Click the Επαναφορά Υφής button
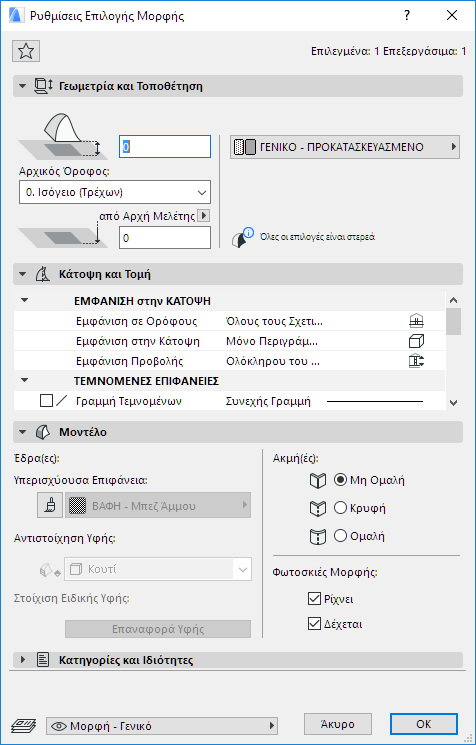476x745 pixels. coord(158,630)
